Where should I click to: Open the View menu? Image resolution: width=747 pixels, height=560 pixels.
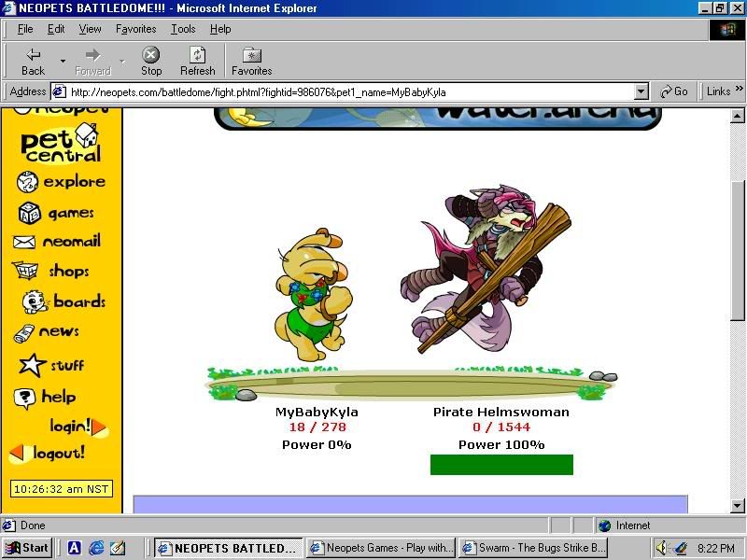[90, 29]
